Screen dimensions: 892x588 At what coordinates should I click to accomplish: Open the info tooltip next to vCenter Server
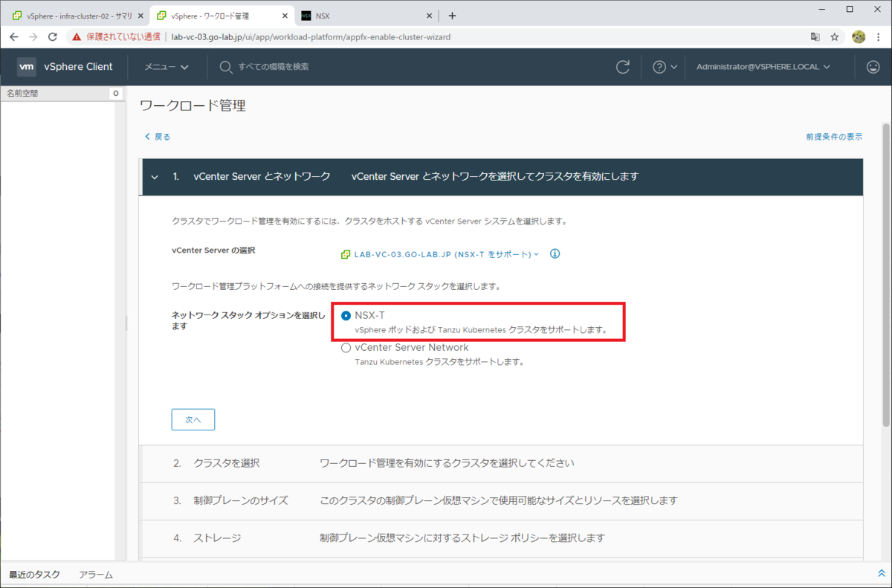[554, 253]
